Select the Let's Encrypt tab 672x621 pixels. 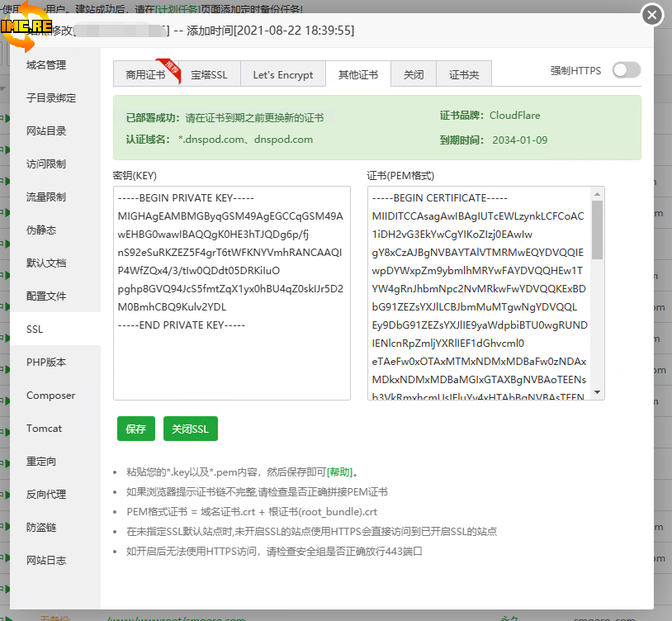(x=282, y=75)
